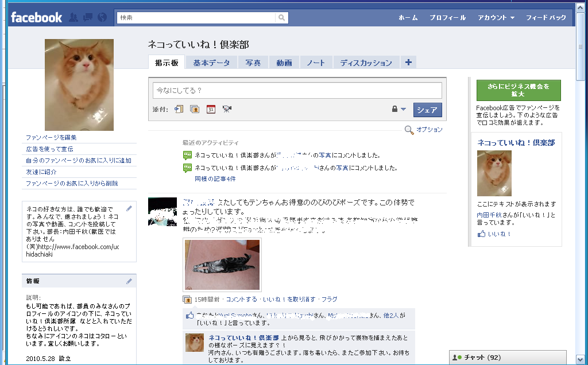Click フラグ link under the cat post

[329, 300]
